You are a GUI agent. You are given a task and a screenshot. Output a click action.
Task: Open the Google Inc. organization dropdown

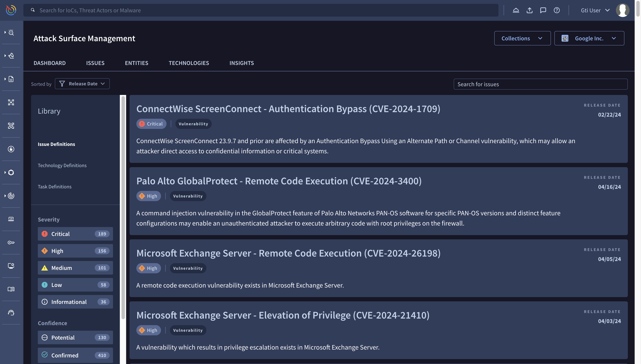[x=589, y=38]
